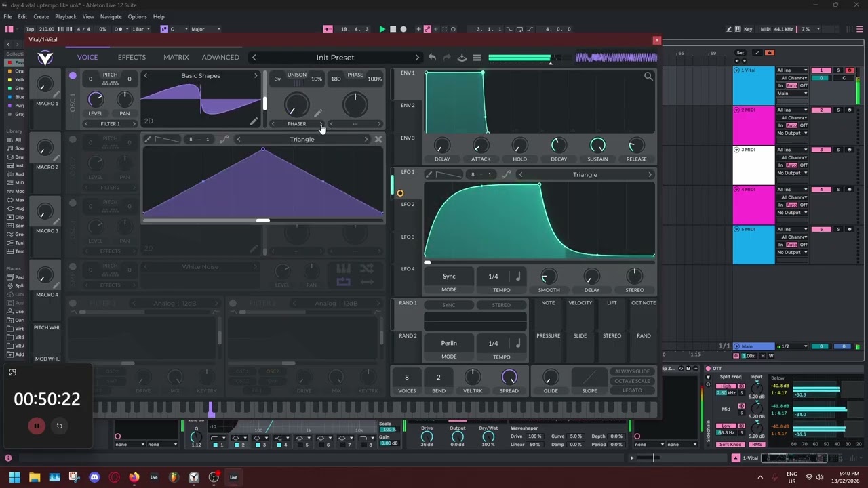Click the undo arrow in Vital header
The image size is (868, 488).
[432, 58]
